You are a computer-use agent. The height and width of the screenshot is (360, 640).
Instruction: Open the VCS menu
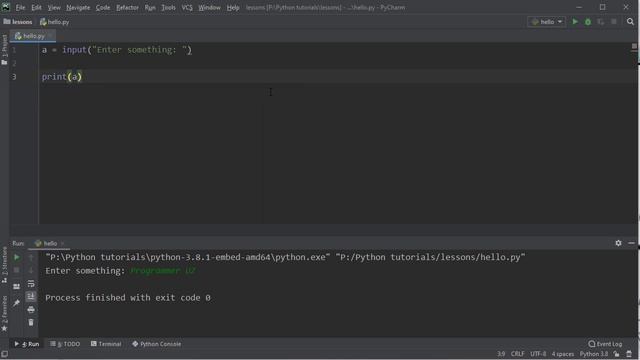click(x=187, y=7)
